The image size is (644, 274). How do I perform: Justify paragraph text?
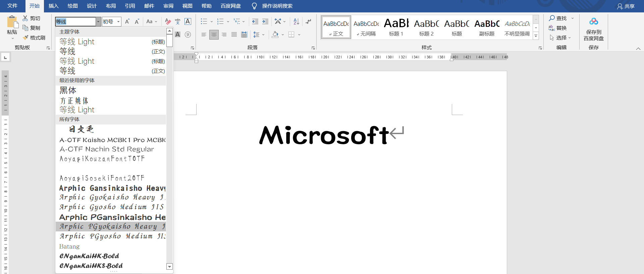234,34
